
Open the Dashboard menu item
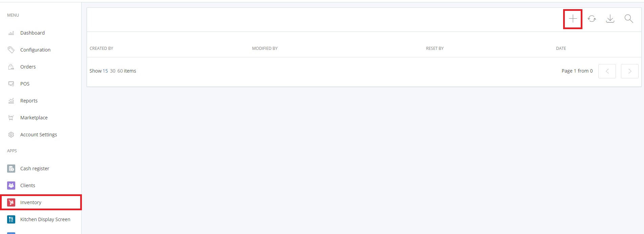pos(32,33)
